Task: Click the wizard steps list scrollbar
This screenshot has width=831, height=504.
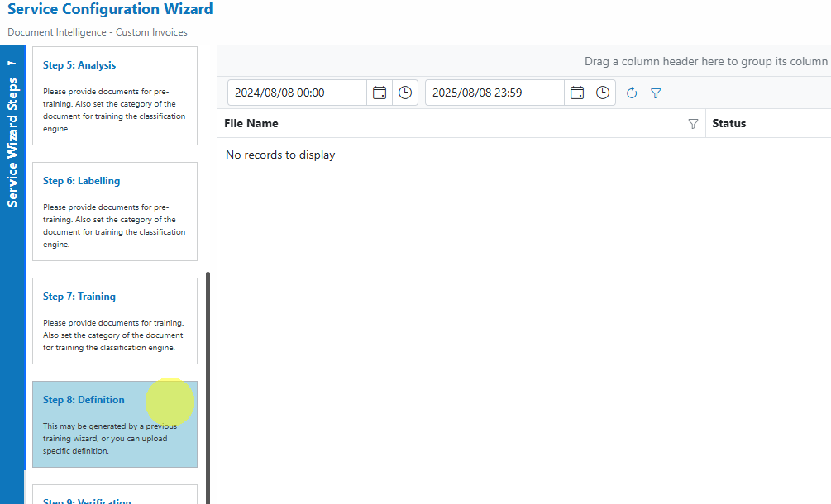Action: point(208,388)
